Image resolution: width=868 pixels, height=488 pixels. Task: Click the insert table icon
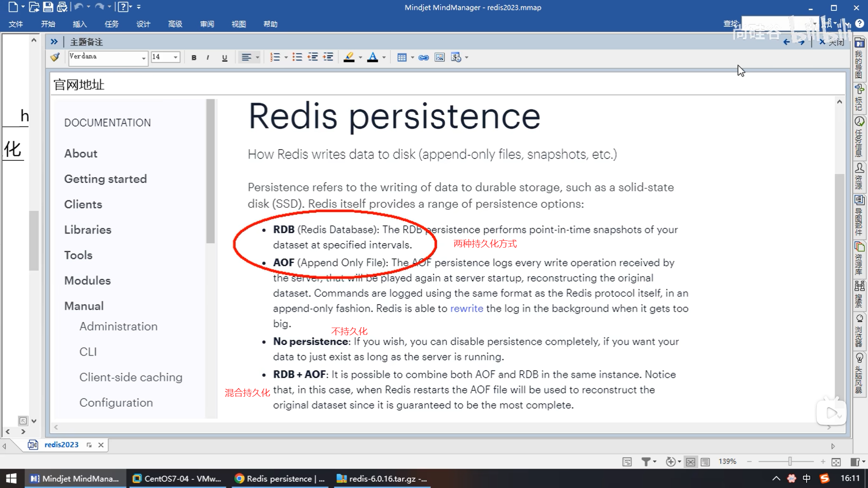click(401, 57)
